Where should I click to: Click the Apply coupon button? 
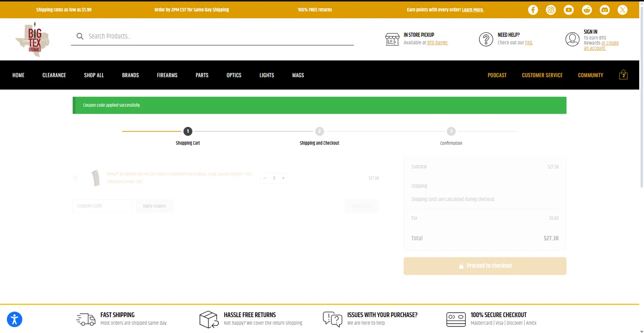(x=154, y=206)
